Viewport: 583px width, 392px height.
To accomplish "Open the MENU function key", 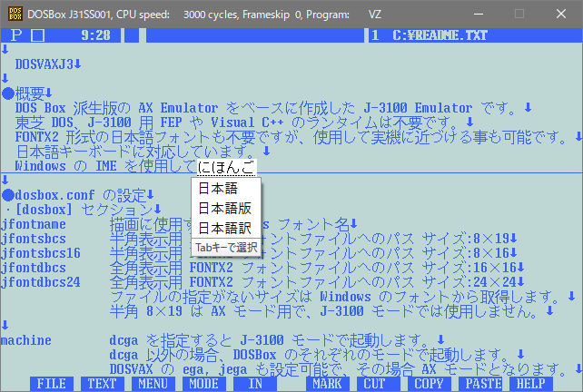I will tap(153, 384).
